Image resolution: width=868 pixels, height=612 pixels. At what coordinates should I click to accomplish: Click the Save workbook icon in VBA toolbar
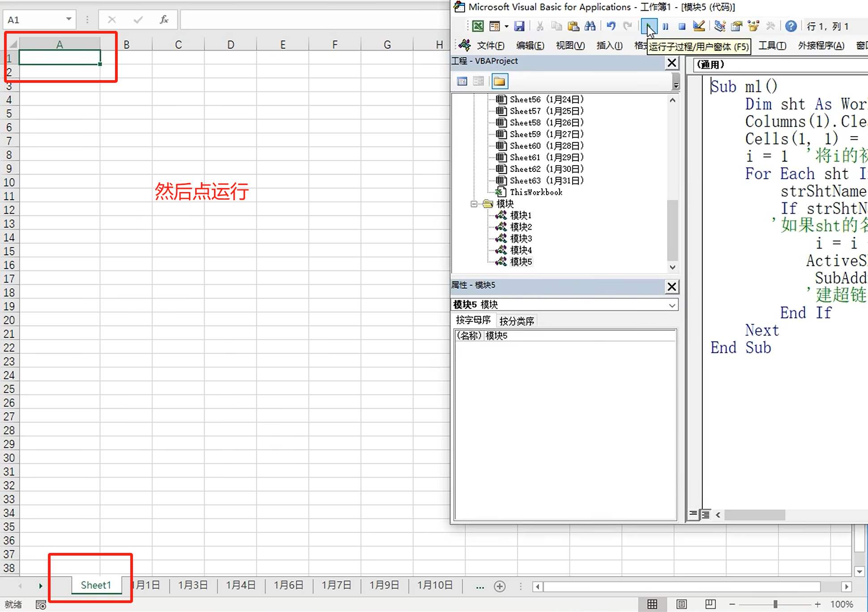[x=519, y=26]
